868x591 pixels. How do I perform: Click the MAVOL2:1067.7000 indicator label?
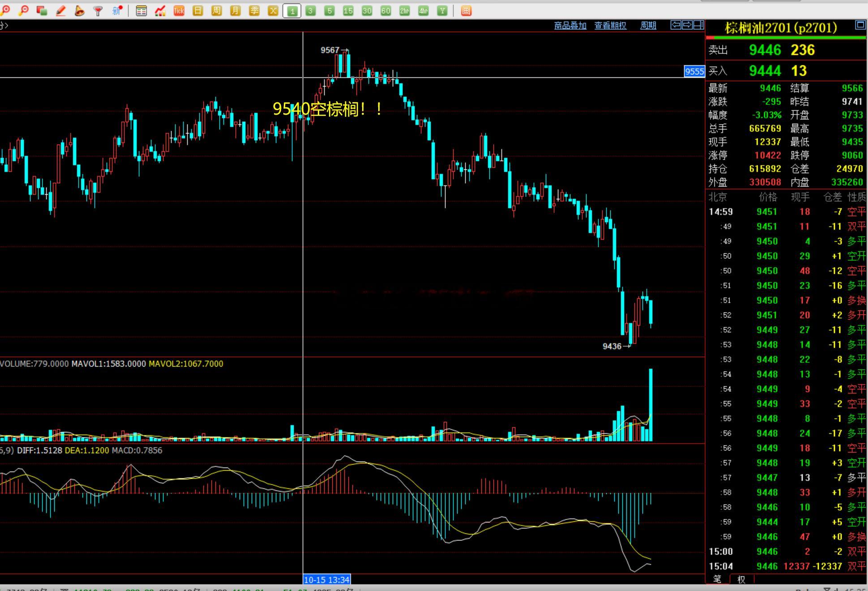[x=186, y=364]
